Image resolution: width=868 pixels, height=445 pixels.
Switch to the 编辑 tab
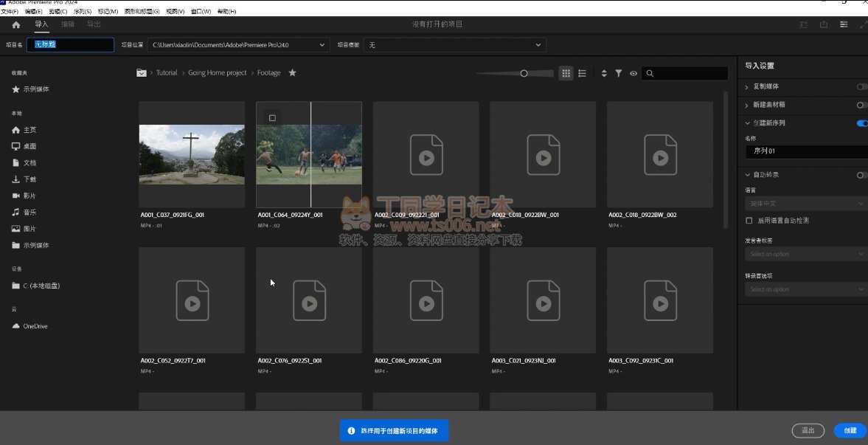pyautogui.click(x=68, y=24)
